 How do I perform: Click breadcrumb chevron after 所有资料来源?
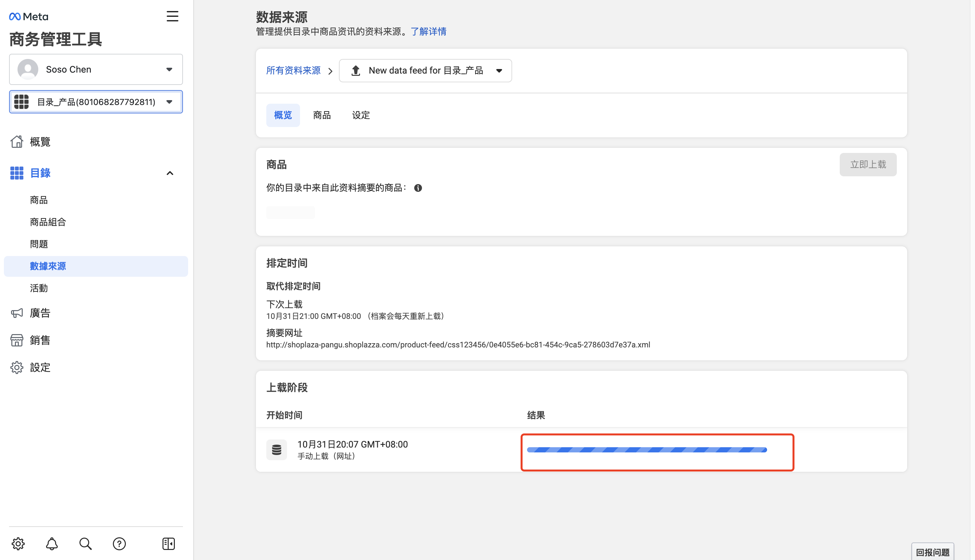point(330,71)
